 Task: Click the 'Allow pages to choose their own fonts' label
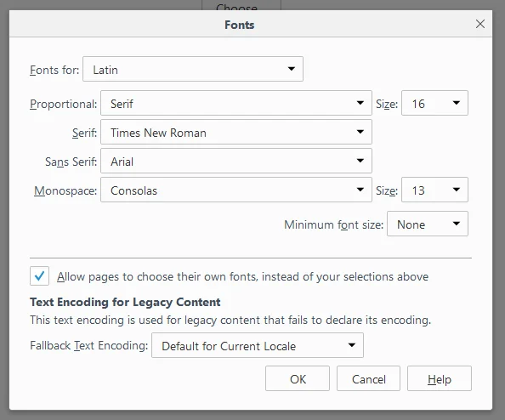coord(243,276)
